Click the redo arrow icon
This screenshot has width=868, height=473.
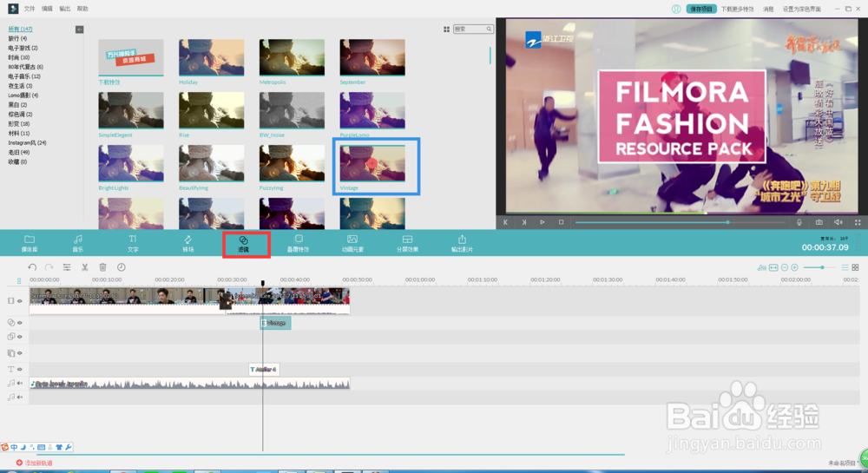[49, 267]
